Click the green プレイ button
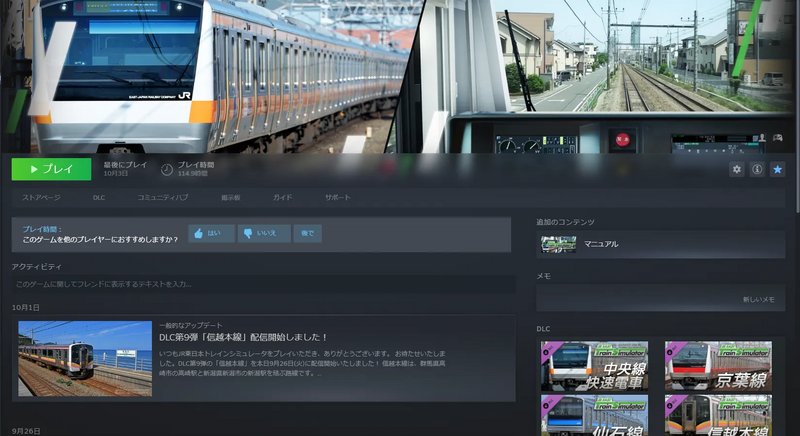 click(x=52, y=169)
